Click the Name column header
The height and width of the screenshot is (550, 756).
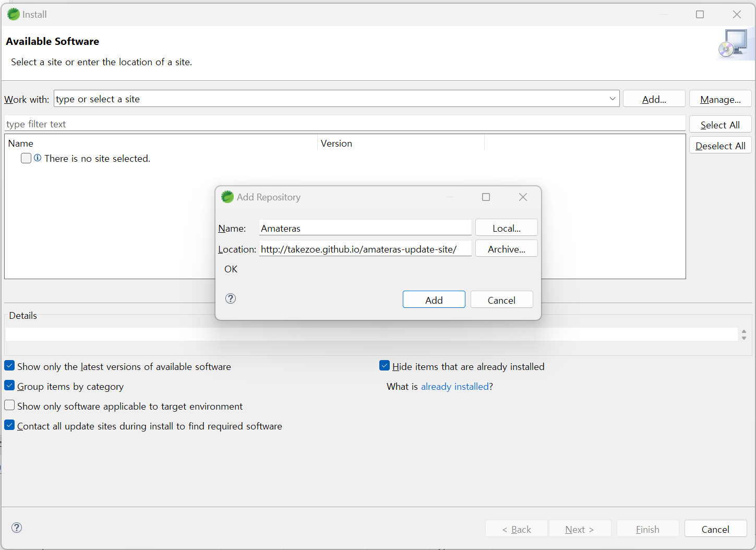point(161,143)
